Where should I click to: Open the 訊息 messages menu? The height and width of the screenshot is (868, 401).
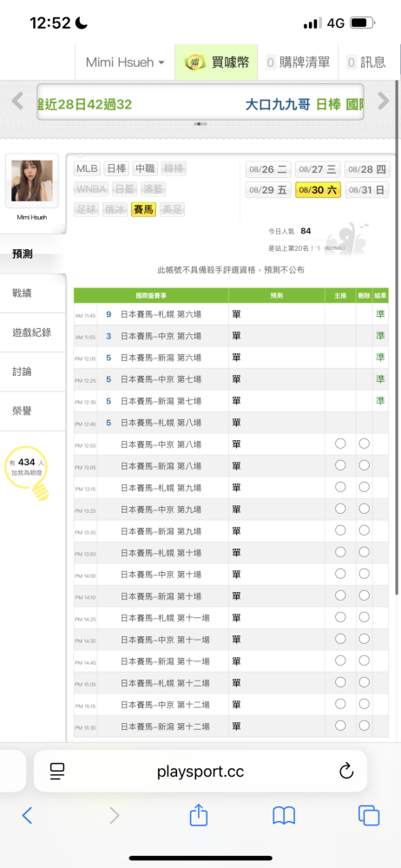click(366, 62)
